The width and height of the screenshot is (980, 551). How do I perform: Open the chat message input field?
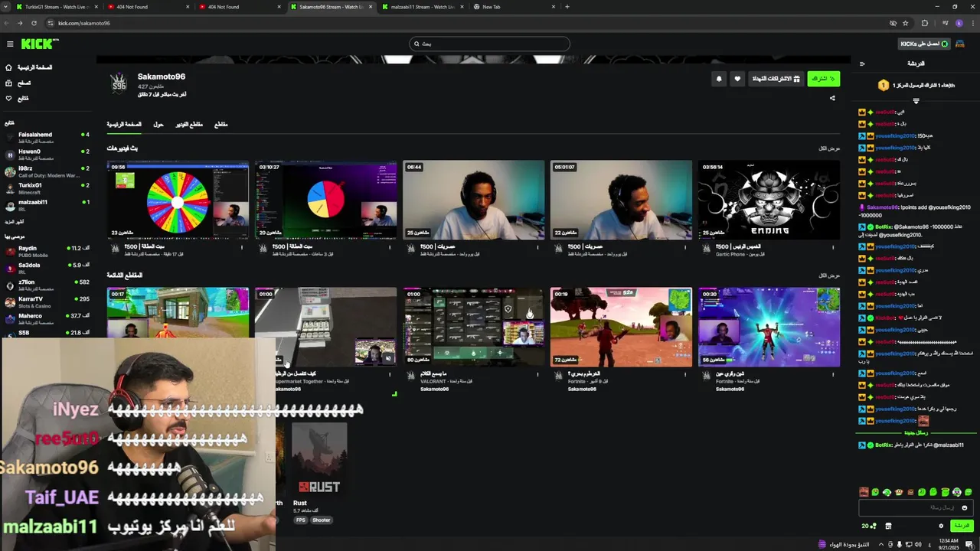[916, 507]
